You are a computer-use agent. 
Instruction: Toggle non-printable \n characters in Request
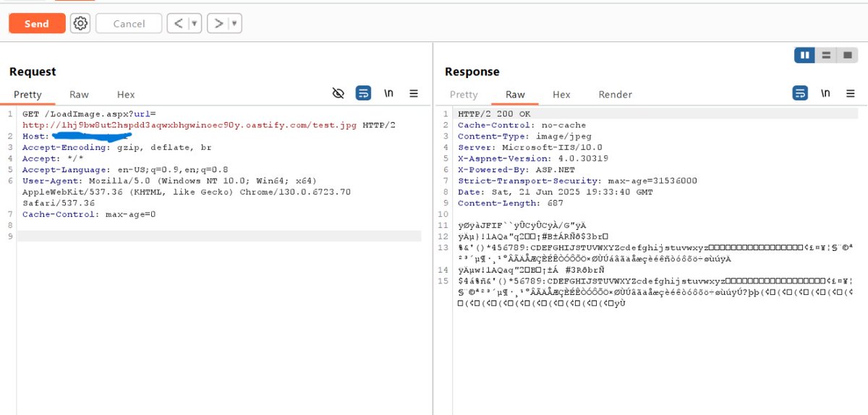tap(388, 93)
